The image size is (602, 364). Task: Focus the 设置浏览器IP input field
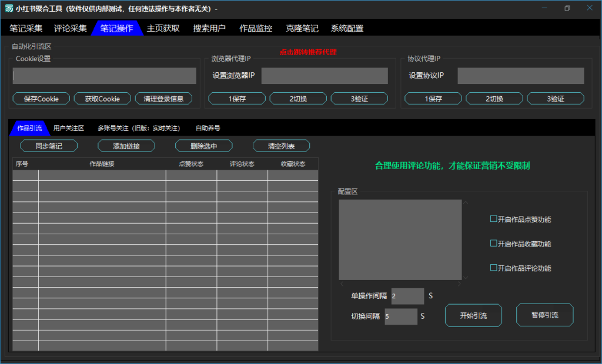click(x=325, y=76)
